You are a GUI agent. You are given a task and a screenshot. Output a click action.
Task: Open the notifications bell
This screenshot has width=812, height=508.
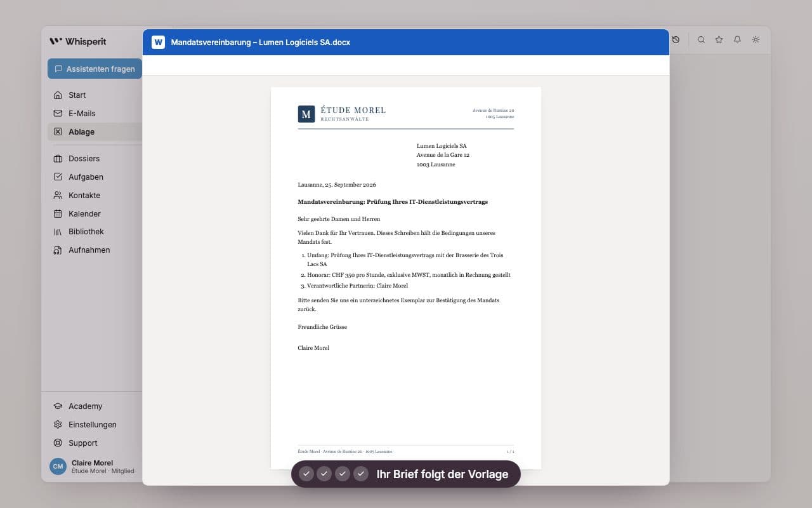pyautogui.click(x=737, y=39)
